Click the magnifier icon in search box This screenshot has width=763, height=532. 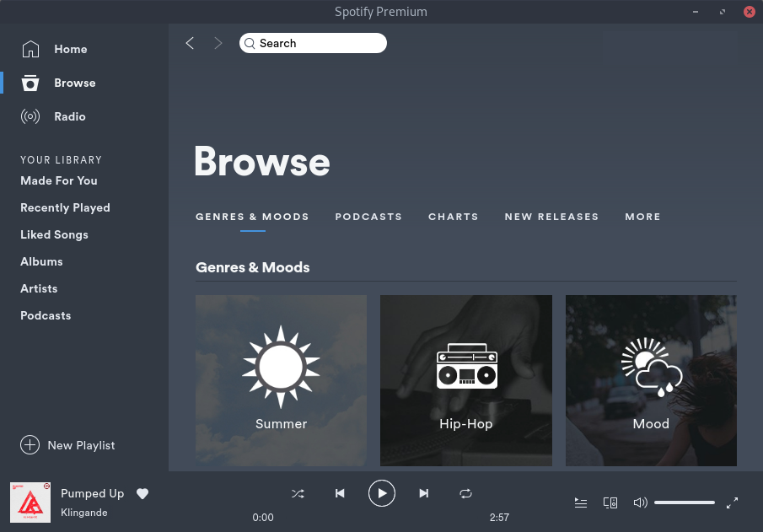click(250, 43)
